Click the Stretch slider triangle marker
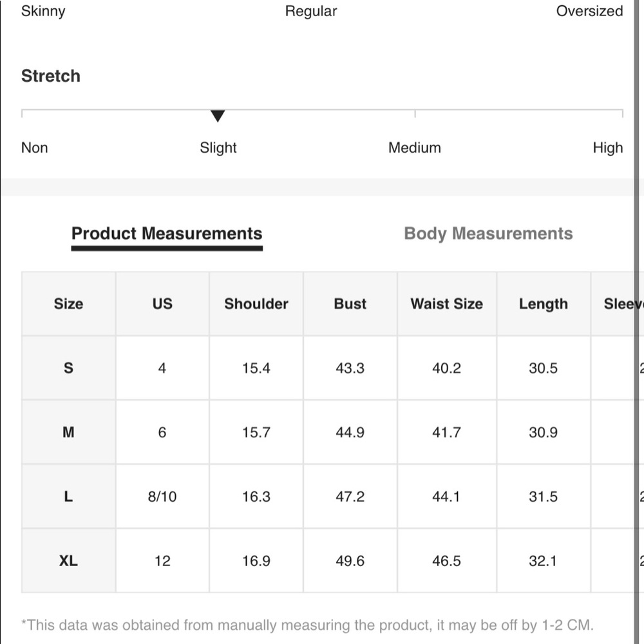Screen dimensions: 644x644 click(218, 116)
